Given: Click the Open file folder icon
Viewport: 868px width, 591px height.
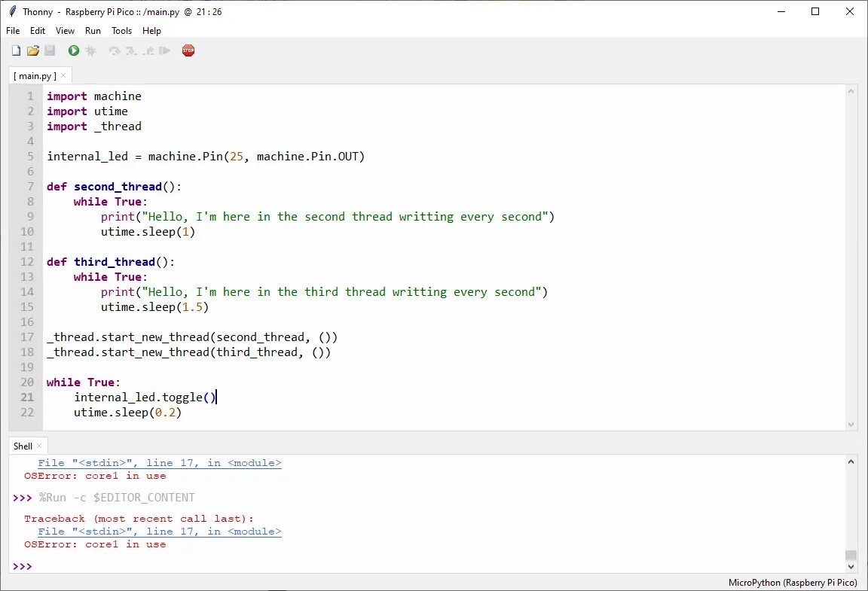Looking at the screenshot, I should (x=33, y=51).
